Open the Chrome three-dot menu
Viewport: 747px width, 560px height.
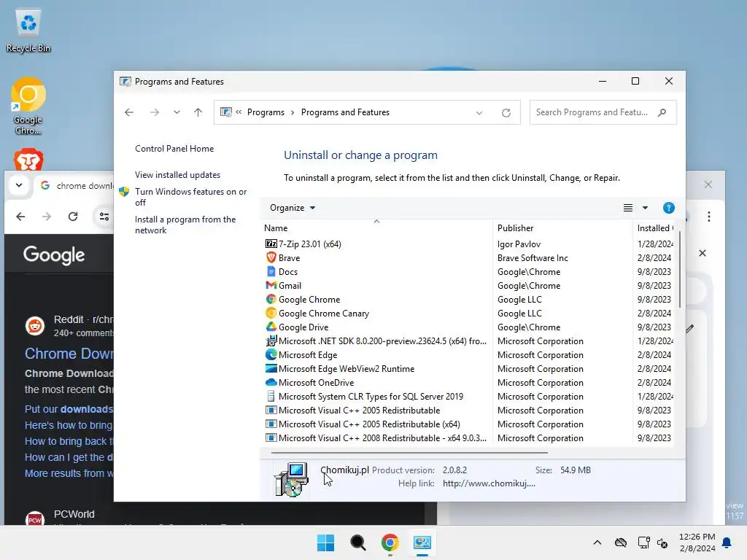coord(709,217)
